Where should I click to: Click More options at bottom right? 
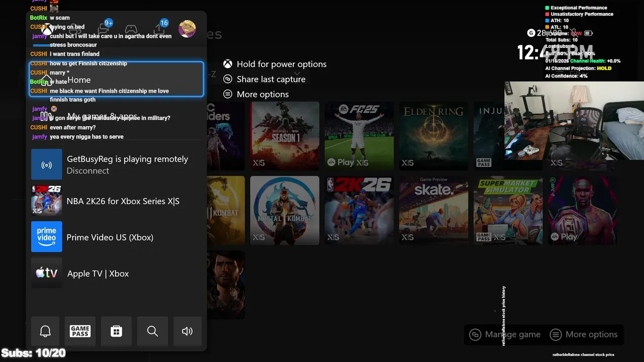tap(584, 334)
